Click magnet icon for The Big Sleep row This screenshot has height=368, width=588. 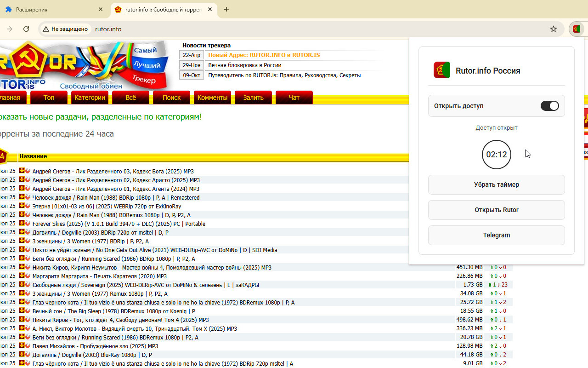[28, 310]
